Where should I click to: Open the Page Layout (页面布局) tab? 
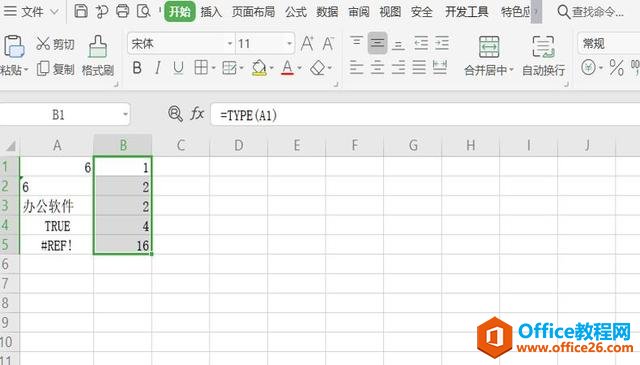pyautogui.click(x=253, y=12)
